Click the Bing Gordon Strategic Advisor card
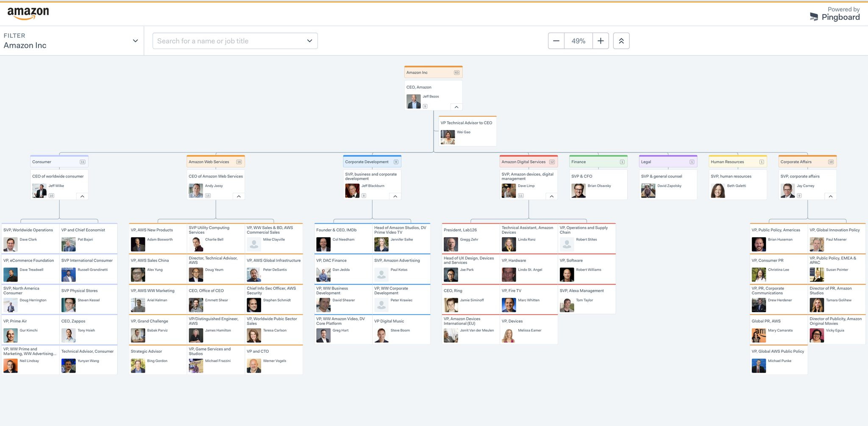The height and width of the screenshot is (426, 868). [x=158, y=360]
